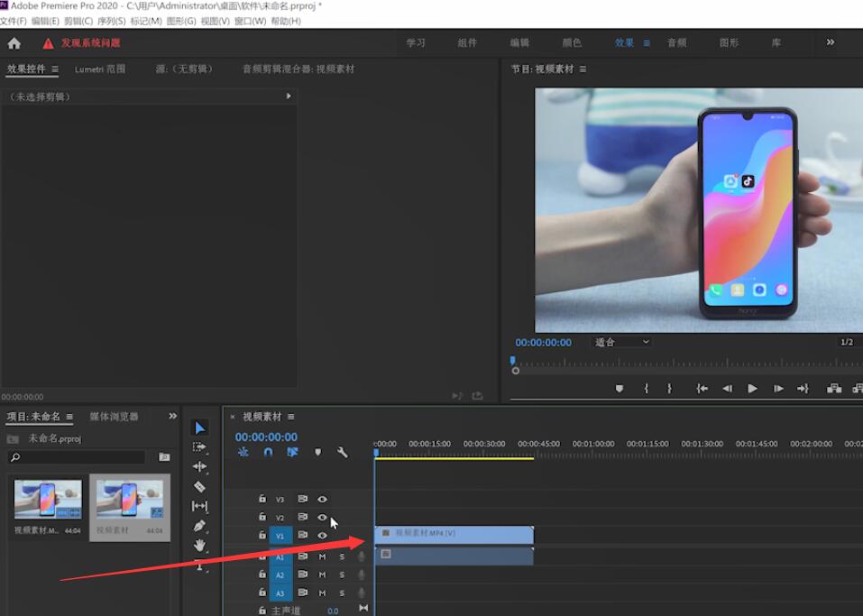Open timeline display settings wrench
The height and width of the screenshot is (616, 863).
[342, 452]
